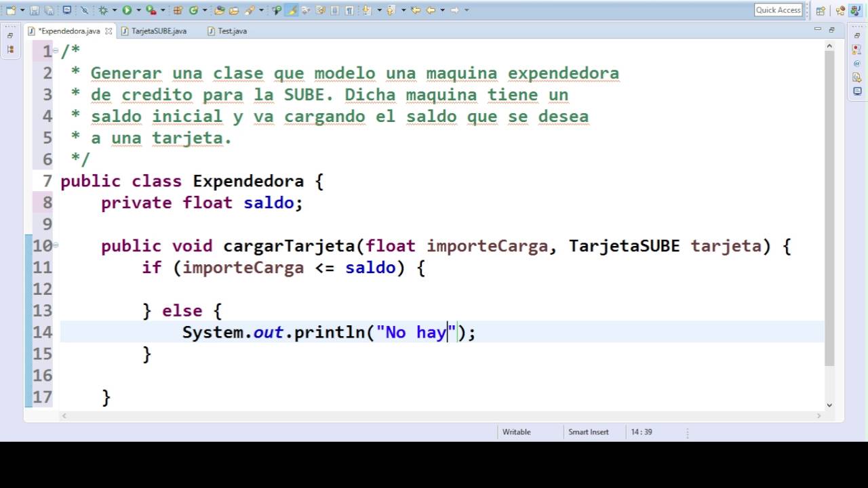This screenshot has height=488, width=868.
Task: Restore the left minimized view stack
Action: coord(9,35)
